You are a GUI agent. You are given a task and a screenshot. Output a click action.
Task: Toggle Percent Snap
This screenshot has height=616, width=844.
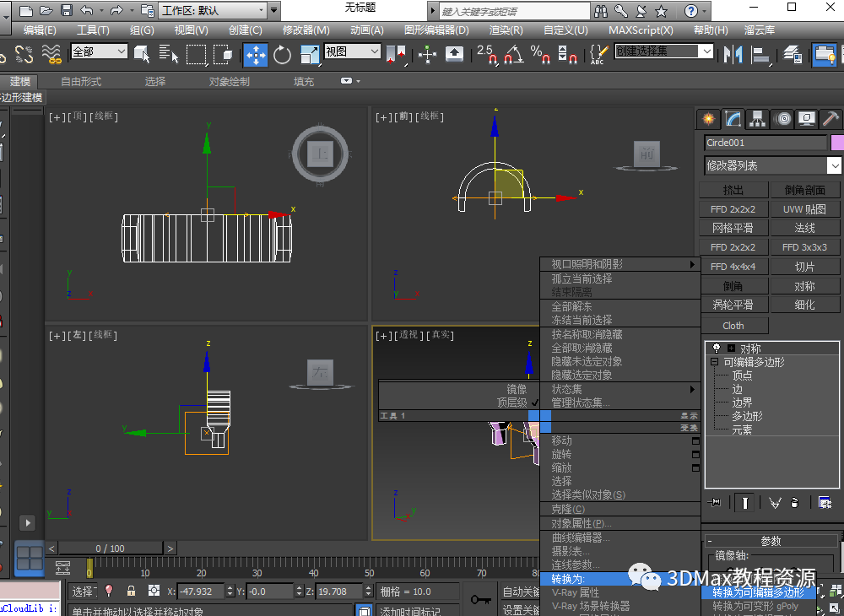coord(540,54)
